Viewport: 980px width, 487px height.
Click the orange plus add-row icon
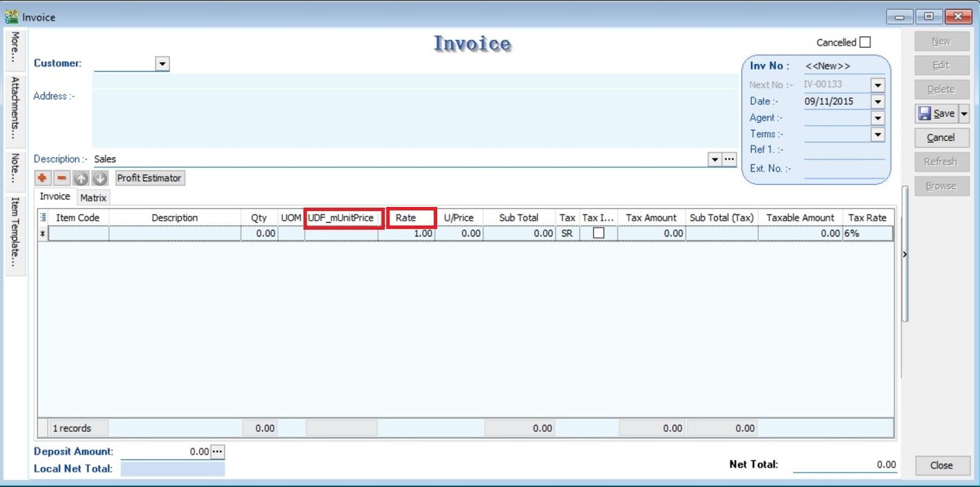tap(42, 179)
